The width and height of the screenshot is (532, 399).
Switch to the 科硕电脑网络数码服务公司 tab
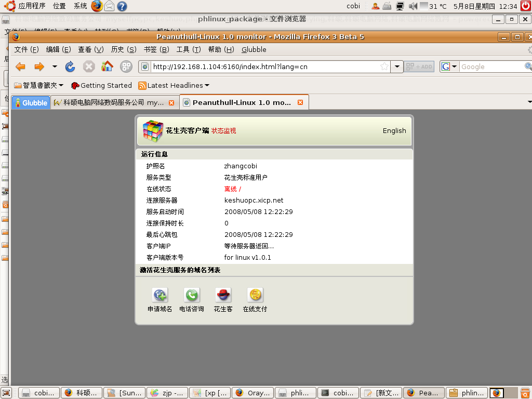click(x=109, y=102)
